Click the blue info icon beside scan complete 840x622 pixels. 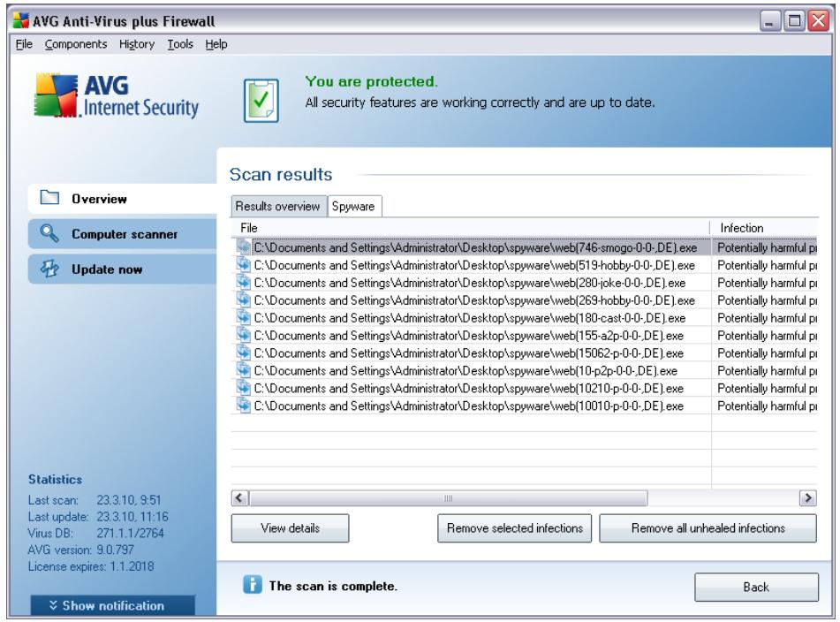[253, 585]
